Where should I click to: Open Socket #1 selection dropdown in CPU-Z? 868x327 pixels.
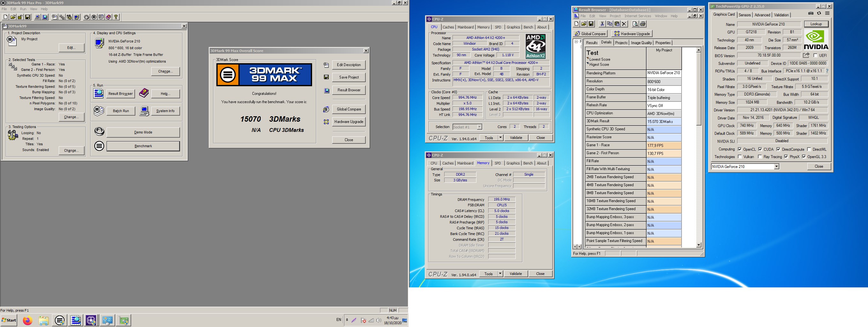click(x=479, y=127)
